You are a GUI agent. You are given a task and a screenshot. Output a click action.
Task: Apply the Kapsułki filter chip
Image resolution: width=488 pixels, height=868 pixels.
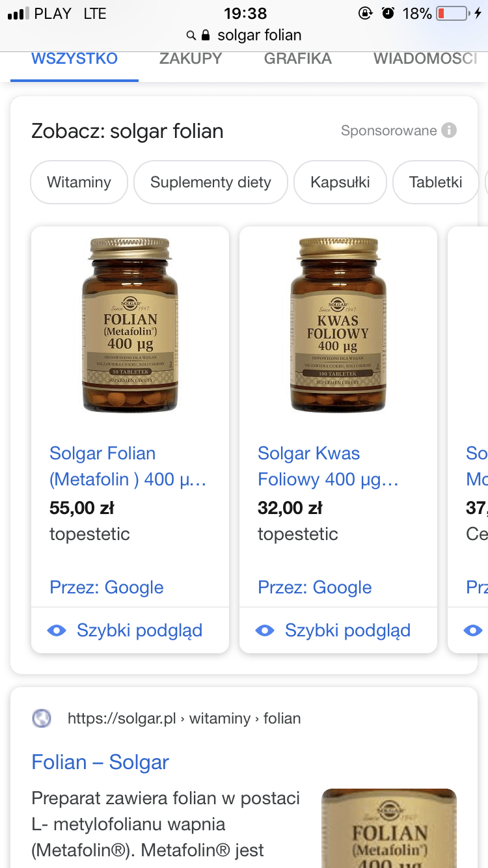click(x=340, y=182)
